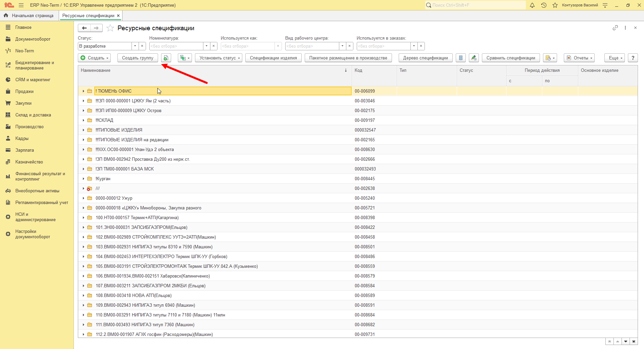Image resolution: width=644 pixels, height=349 pixels.
Task: Add page to favorites with title star
Action: pyautogui.click(x=110, y=28)
